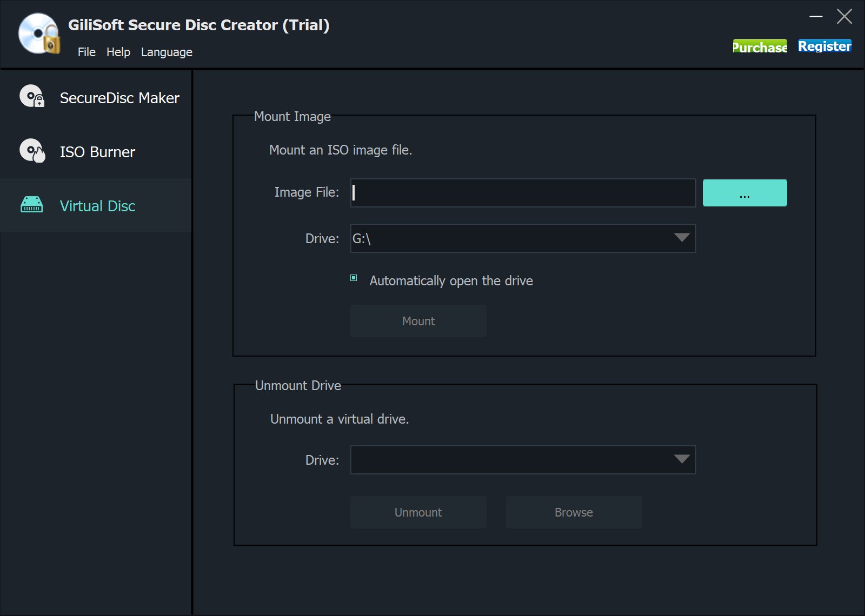Expand the Mount Image drive dropdown arrow
Screen dimensions: 865x616
[681, 238]
